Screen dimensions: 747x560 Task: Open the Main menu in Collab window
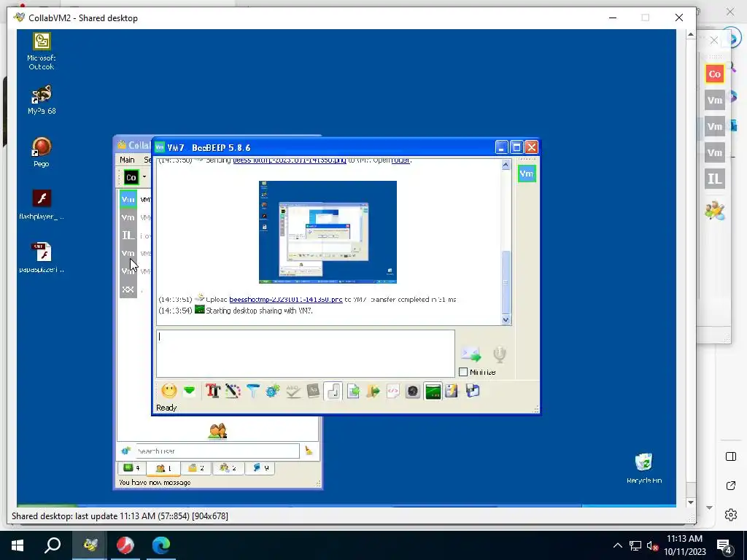tap(127, 160)
